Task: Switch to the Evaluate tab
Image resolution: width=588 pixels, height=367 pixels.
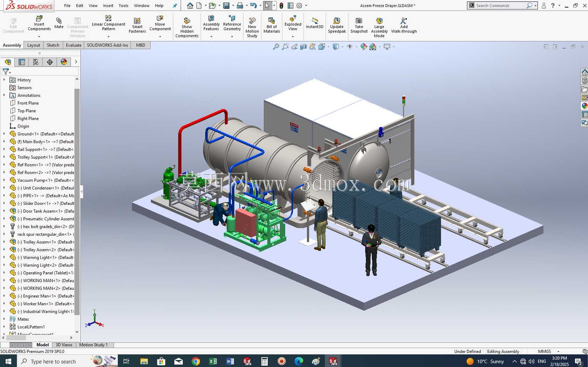Action: coord(74,45)
